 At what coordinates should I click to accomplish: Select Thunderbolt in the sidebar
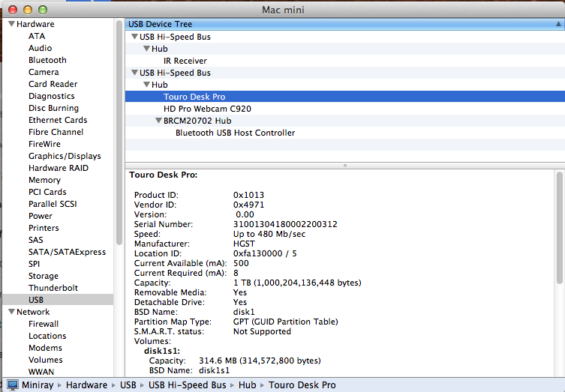pos(53,288)
